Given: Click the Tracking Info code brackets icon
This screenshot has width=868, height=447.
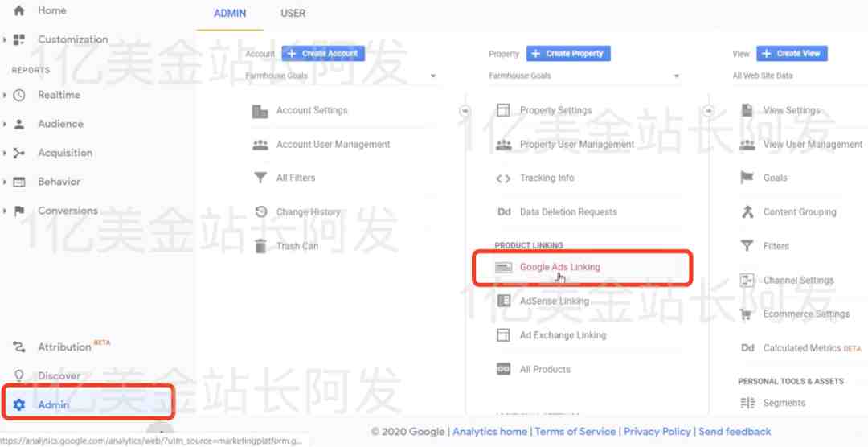Looking at the screenshot, I should tap(503, 178).
